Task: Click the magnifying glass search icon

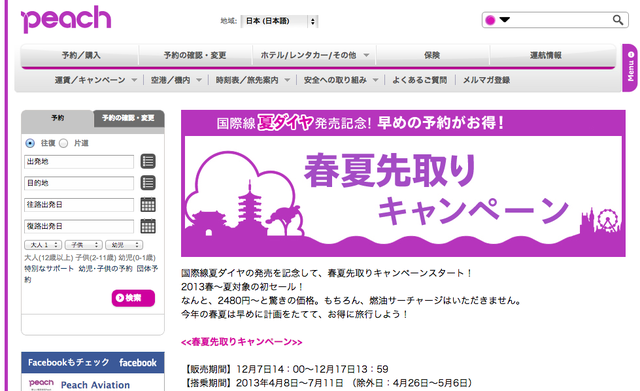Action: [618, 20]
